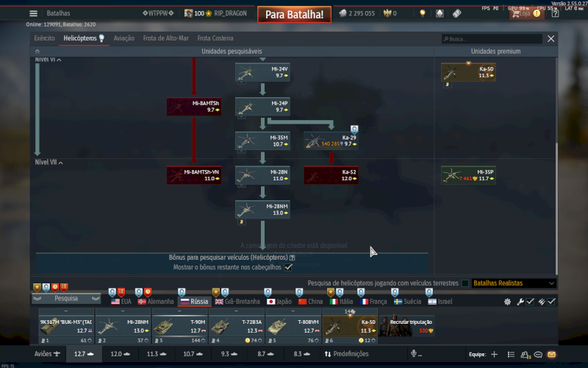Select the 12.0 preset tab

[x=120, y=354]
